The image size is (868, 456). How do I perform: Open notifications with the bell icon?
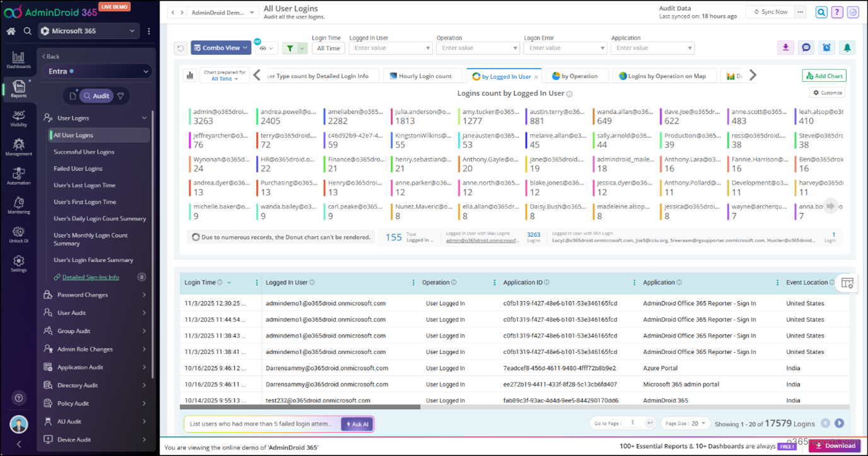point(847,47)
